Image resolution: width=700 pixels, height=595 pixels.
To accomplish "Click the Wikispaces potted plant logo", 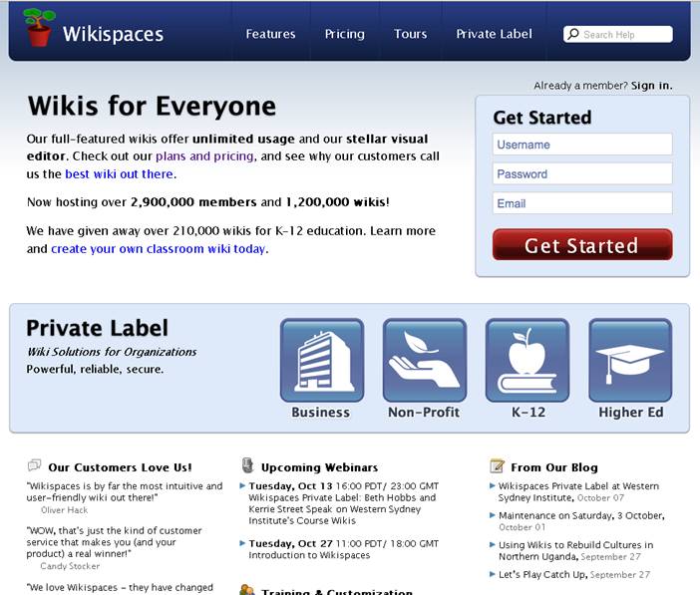I will pos(39,28).
